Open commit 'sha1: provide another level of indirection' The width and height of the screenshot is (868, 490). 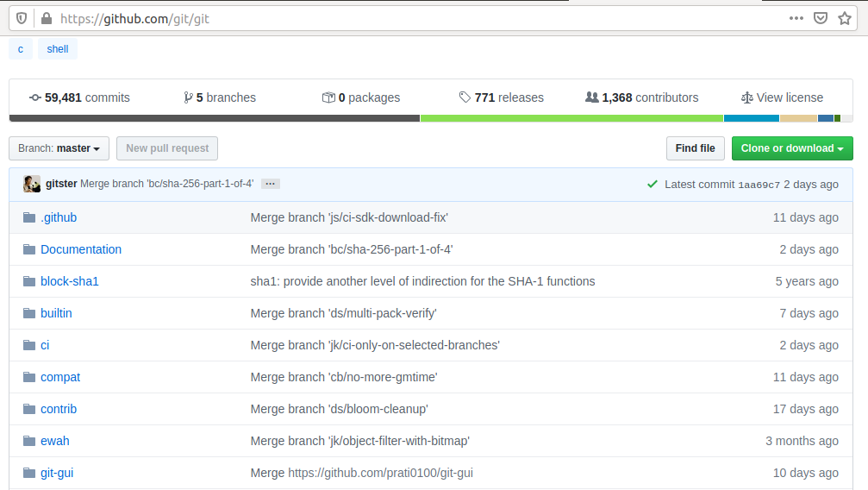coord(422,281)
